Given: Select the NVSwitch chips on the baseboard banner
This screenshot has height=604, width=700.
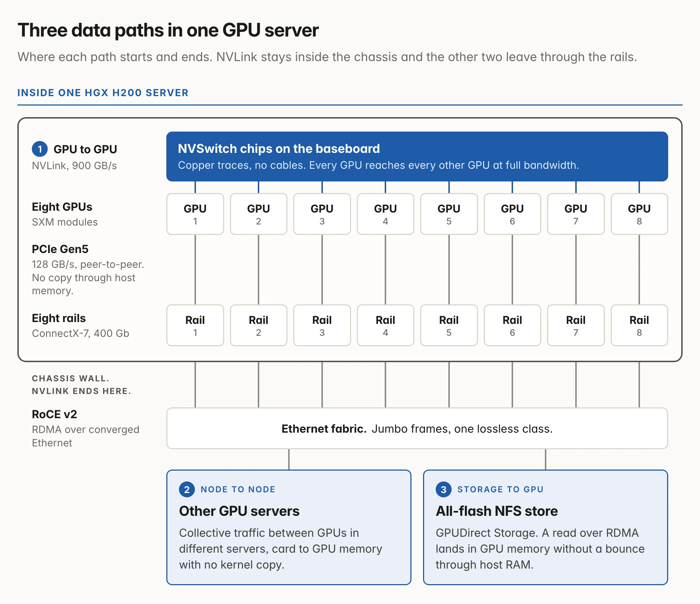Looking at the screenshot, I should [417, 157].
